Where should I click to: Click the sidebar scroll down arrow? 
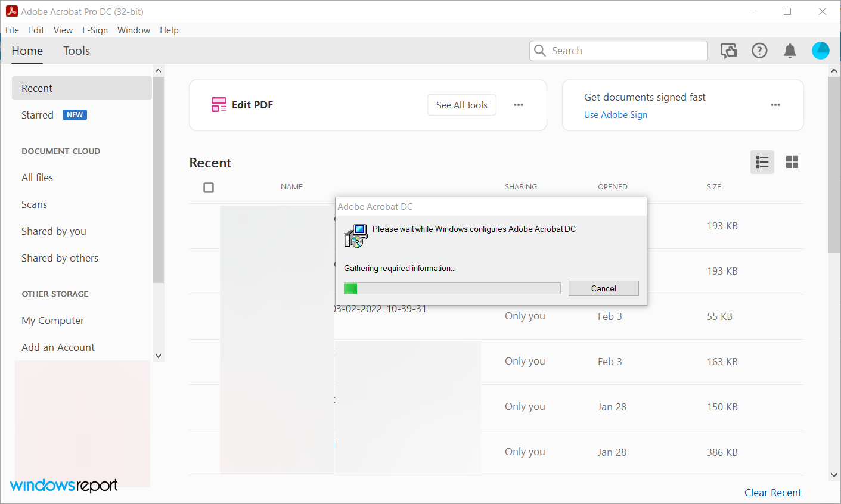(158, 356)
